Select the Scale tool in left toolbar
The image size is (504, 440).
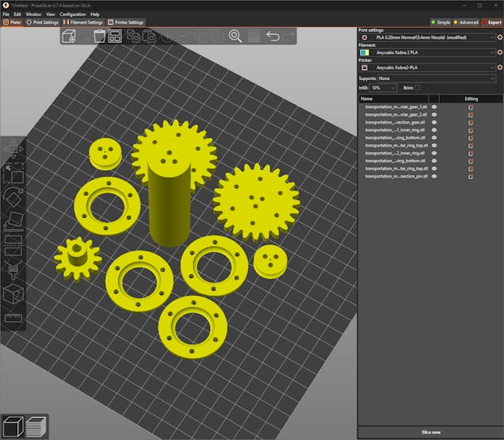tap(13, 174)
